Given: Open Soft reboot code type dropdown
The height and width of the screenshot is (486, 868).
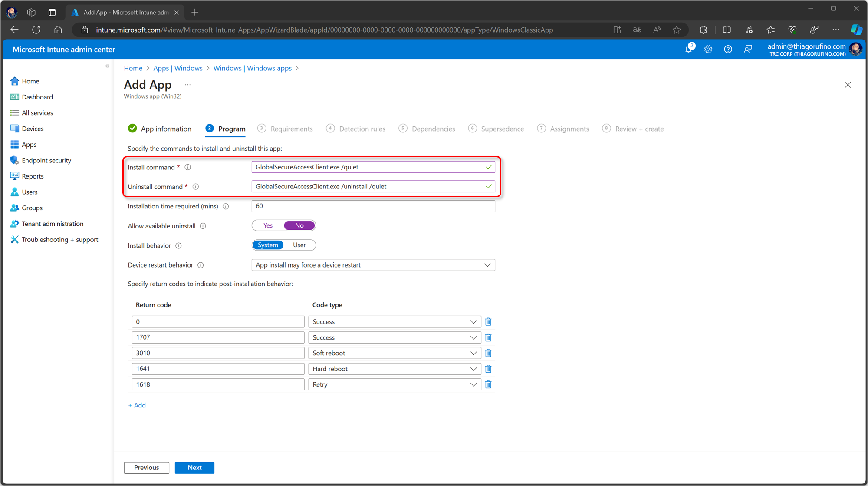Looking at the screenshot, I should tap(395, 353).
